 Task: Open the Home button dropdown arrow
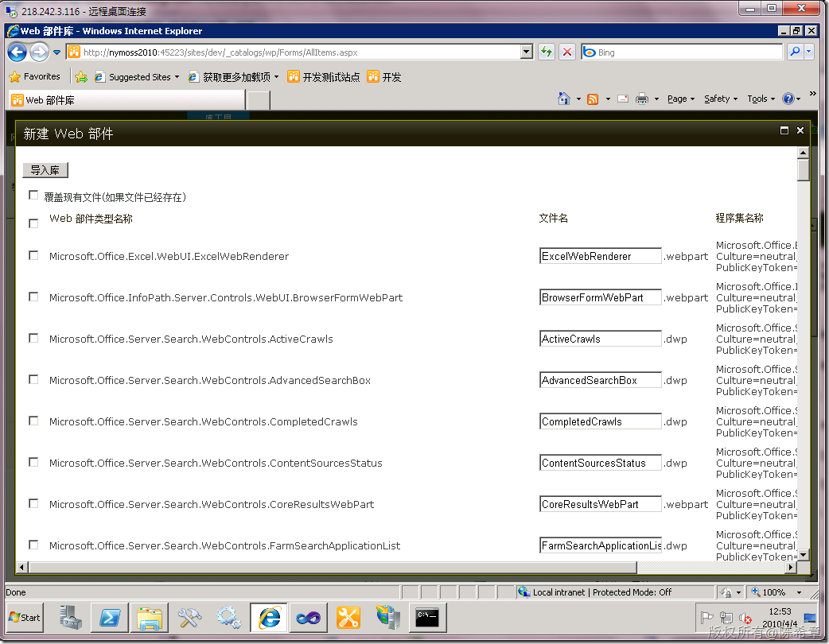pos(578,99)
